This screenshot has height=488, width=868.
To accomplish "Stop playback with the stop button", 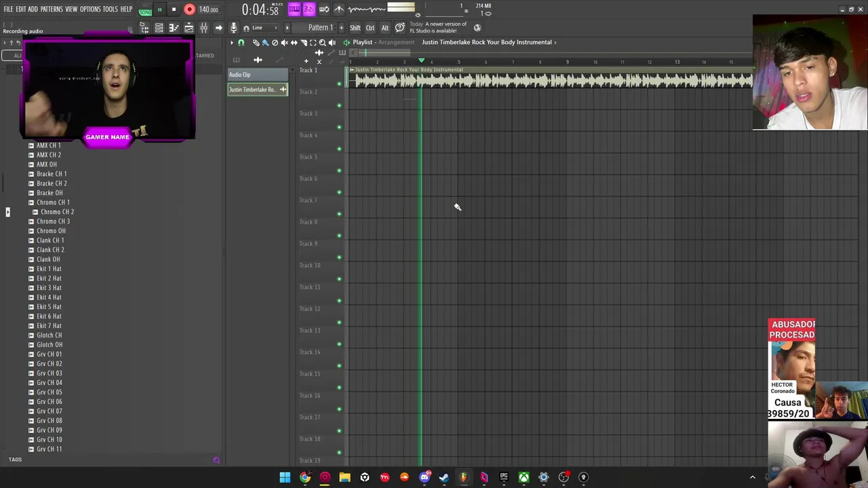I will point(174,9).
